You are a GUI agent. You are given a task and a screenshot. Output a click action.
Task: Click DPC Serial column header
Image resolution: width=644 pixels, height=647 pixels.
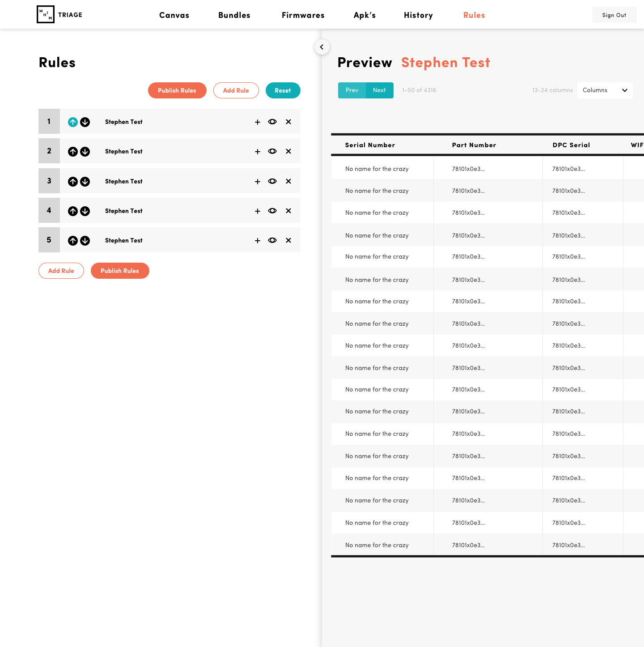[x=572, y=145]
